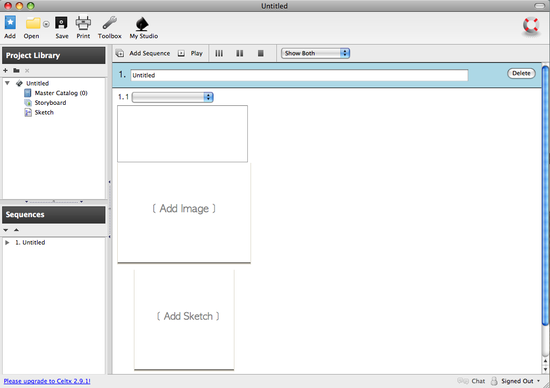Click the Chat bubbles icon

point(463,381)
